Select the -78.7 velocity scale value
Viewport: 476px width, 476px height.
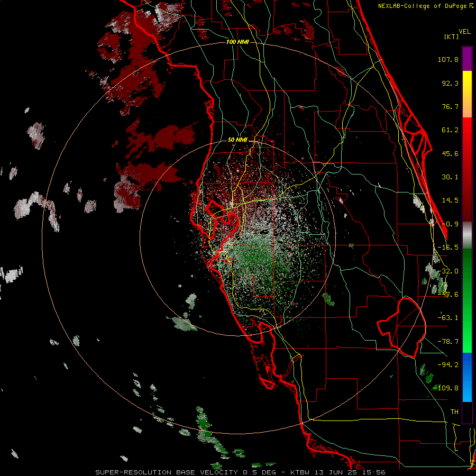448,342
